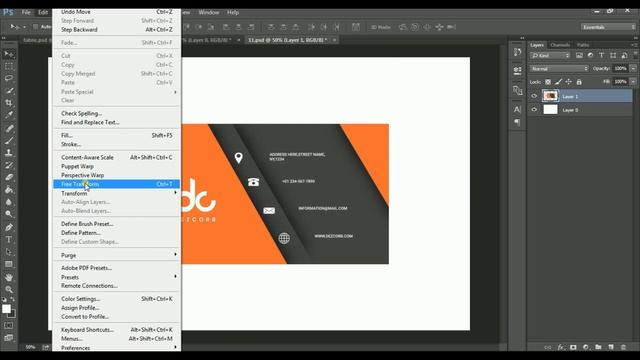Open the blend mode Normal dropdown
This screenshot has height=360, width=640.
coord(559,69)
